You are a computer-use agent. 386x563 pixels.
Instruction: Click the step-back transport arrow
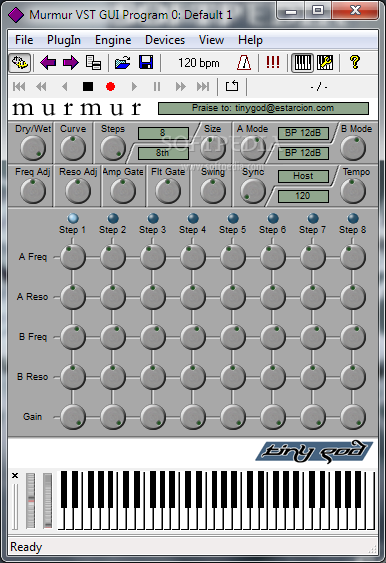(x=65, y=87)
